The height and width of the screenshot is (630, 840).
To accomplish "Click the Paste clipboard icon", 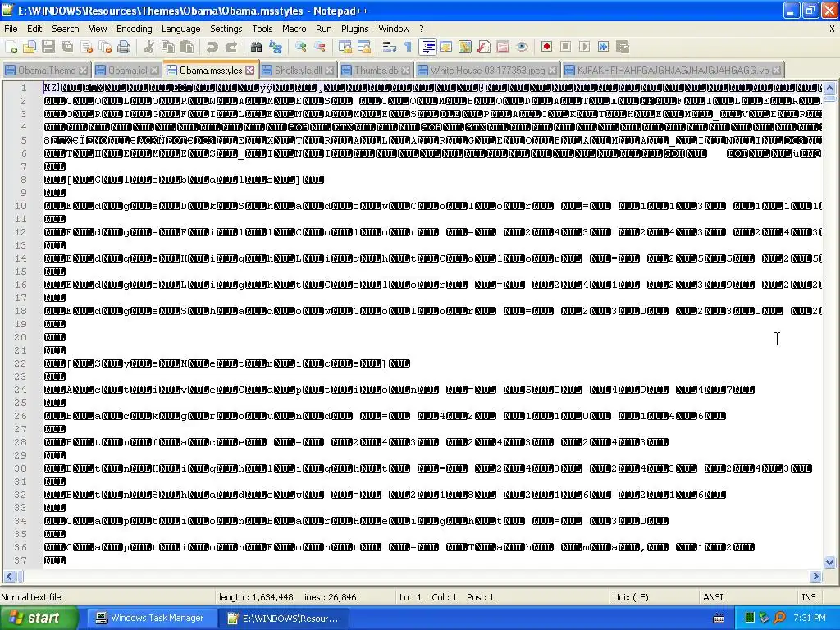I will pos(187,47).
